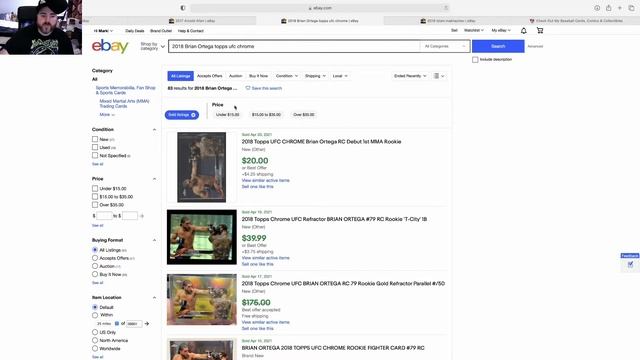Open the Condition filter dropdown

point(287,76)
